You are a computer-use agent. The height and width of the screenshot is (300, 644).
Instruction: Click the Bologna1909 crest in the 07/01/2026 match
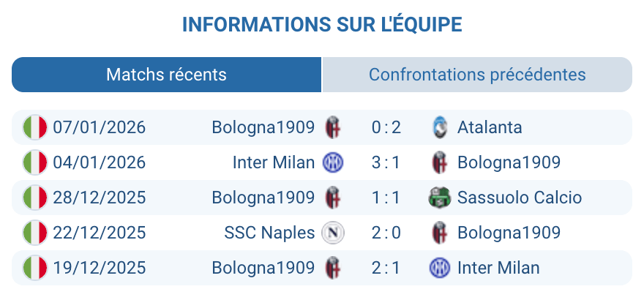click(x=333, y=127)
